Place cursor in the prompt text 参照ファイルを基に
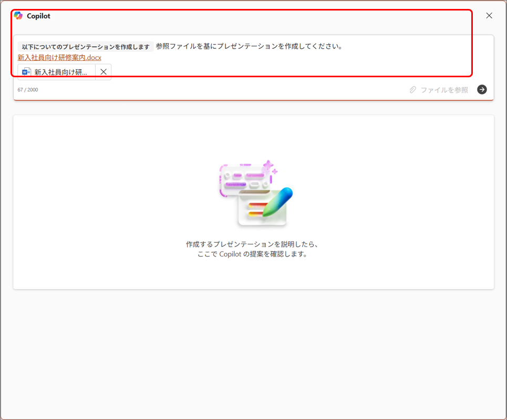 [x=183, y=46]
